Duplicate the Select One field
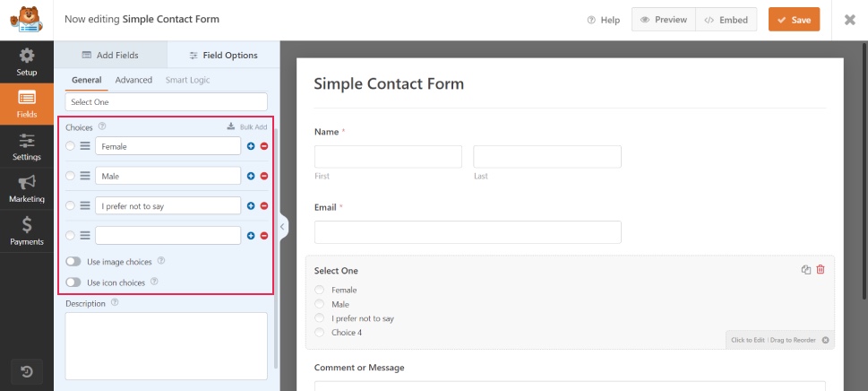868x391 pixels. pyautogui.click(x=806, y=270)
